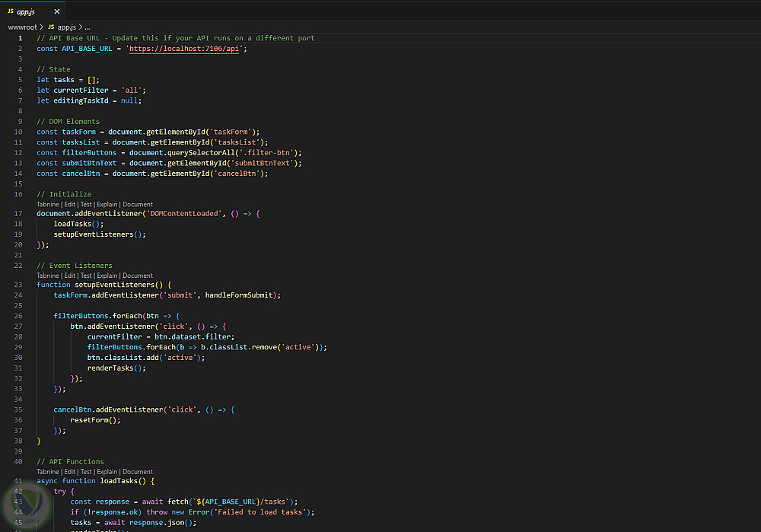Click the setupEventListeners() call on line 19
The image size is (761, 532).
coord(97,234)
